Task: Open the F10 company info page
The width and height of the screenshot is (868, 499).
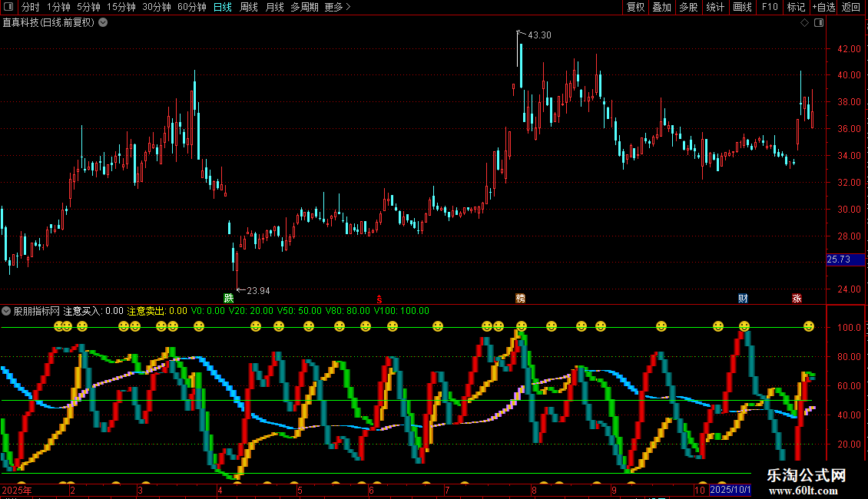Action: (770, 7)
